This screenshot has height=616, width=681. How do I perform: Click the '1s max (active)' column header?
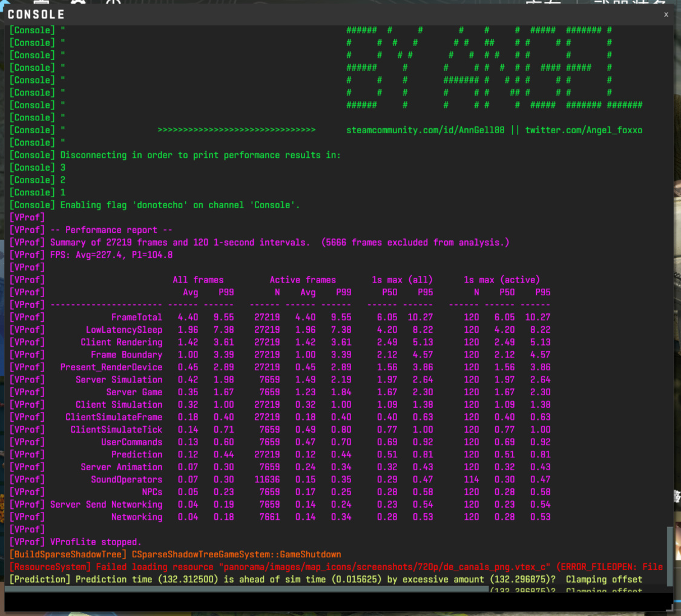pos(502,280)
